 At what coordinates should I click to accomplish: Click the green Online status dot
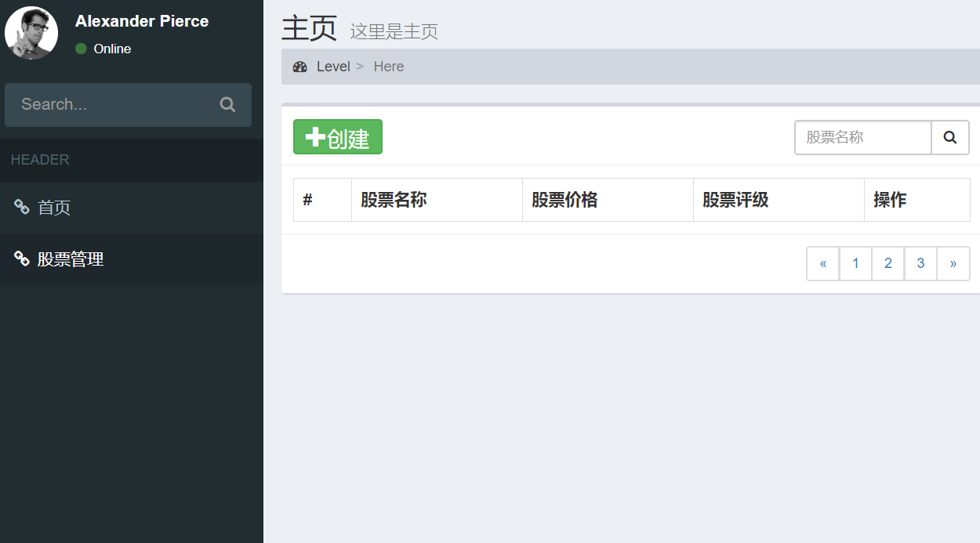coord(79,48)
